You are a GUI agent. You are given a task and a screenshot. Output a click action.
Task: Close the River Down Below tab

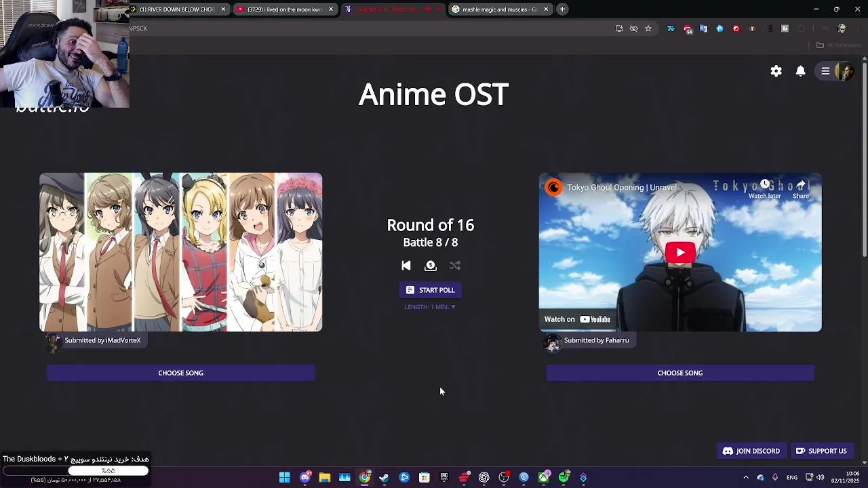click(x=223, y=9)
